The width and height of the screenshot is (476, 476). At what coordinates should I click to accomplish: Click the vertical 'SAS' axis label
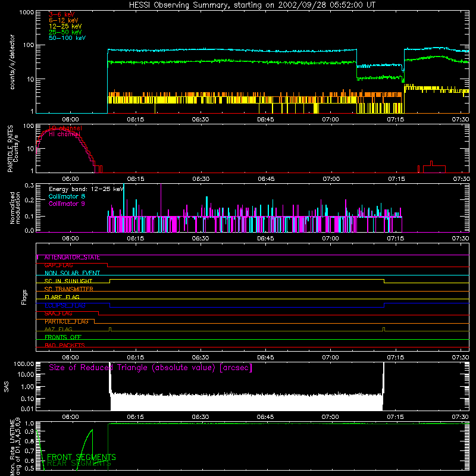click(6, 387)
